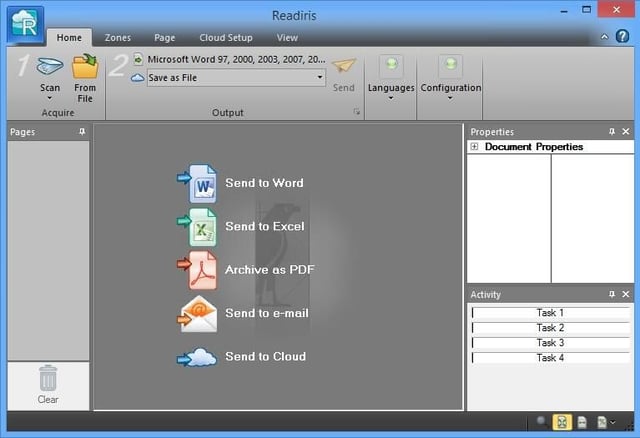Screen dimensions: 640x438
Task: Click the Send to e-mail label
Action: coord(267,313)
